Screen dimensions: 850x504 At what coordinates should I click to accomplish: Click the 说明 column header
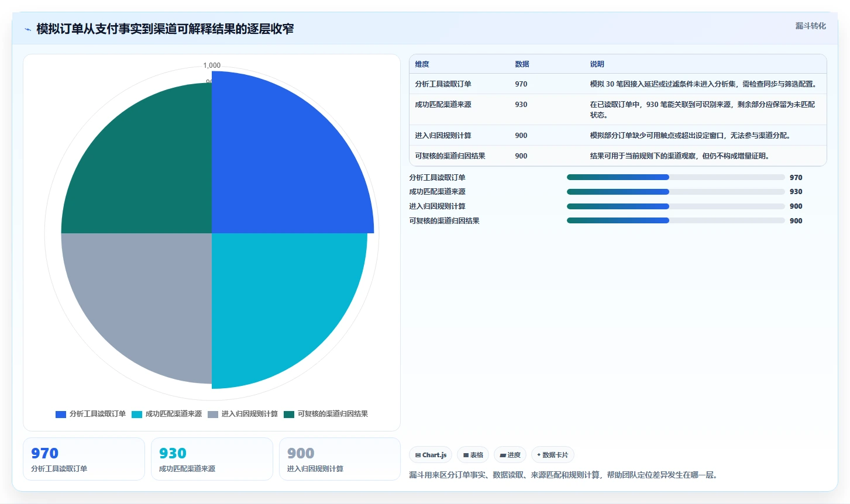597,64
